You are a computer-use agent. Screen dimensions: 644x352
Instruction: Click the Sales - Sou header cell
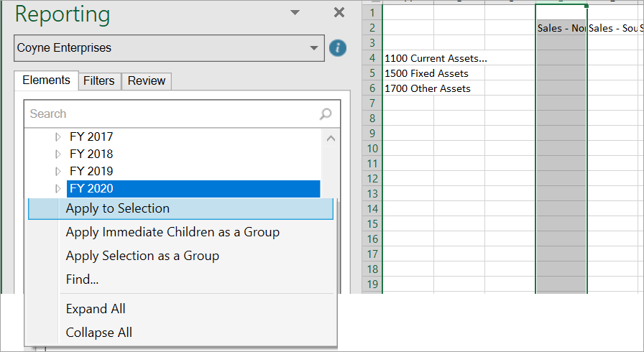pyautogui.click(x=613, y=28)
